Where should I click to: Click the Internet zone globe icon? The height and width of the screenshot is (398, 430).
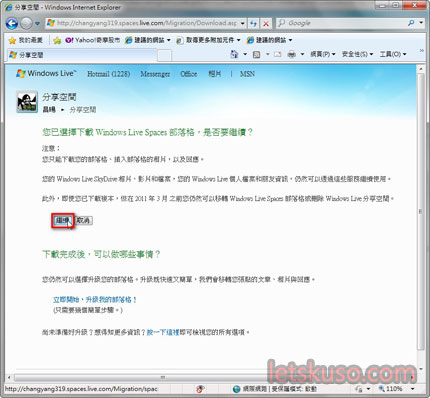click(236, 389)
